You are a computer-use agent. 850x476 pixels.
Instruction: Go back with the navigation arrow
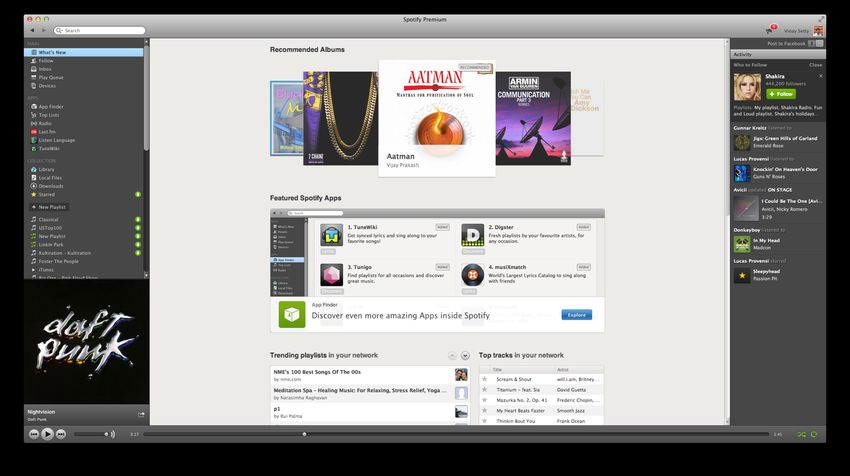tap(33, 30)
